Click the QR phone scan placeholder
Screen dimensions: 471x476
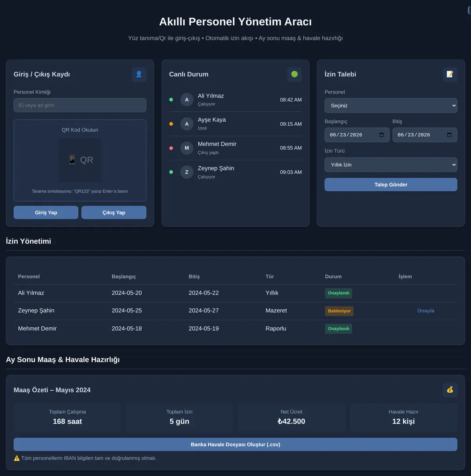(80, 160)
